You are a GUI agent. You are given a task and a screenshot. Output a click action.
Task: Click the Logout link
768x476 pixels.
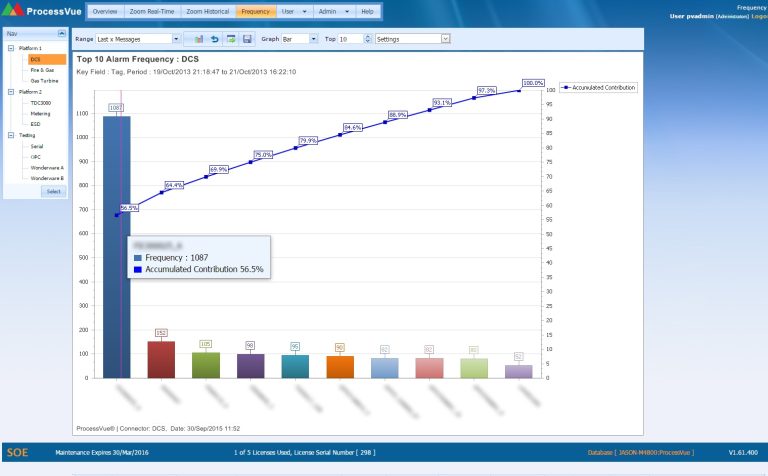coord(759,16)
